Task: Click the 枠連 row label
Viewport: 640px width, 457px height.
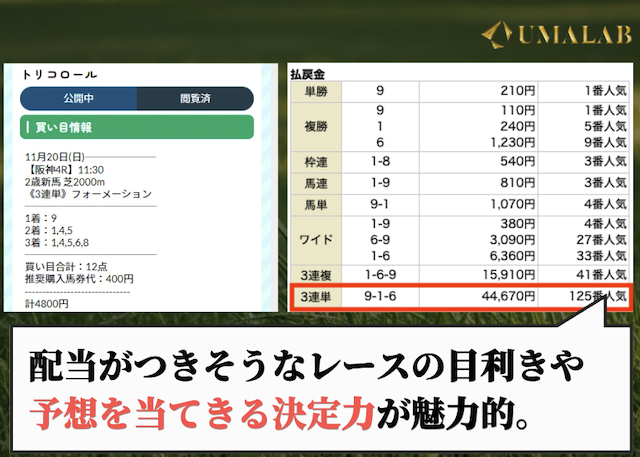Action: [316, 162]
